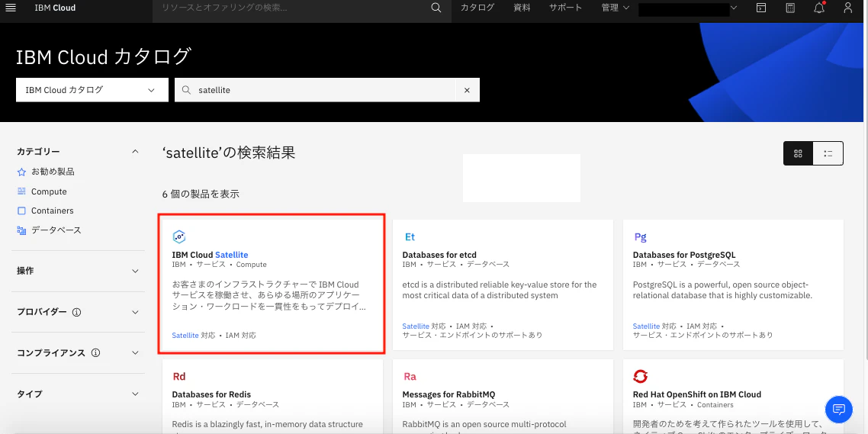The width and height of the screenshot is (868, 434).
Task: Open Databases for PostgreSQL tile
Action: coord(733,285)
